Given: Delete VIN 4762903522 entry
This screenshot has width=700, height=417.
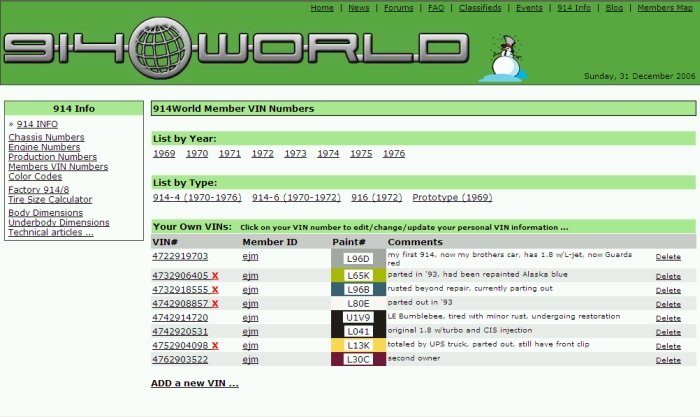Looking at the screenshot, I should 668,360.
